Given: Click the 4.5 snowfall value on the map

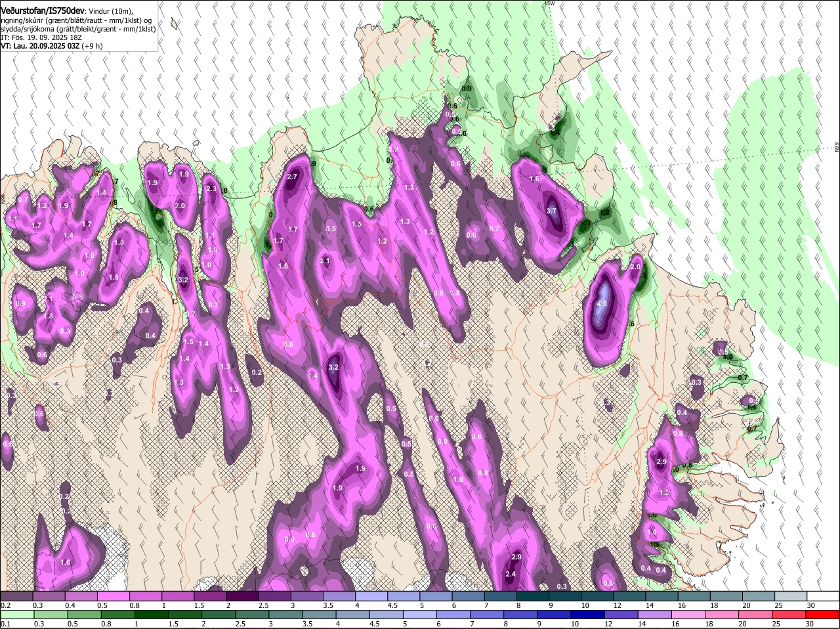Looking at the screenshot, I should point(602,303).
